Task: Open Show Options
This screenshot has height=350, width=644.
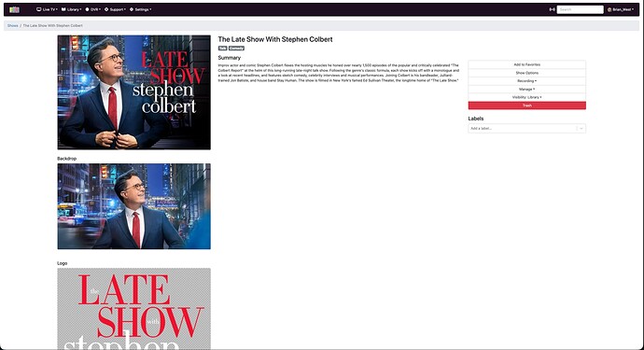Action: pyautogui.click(x=527, y=73)
